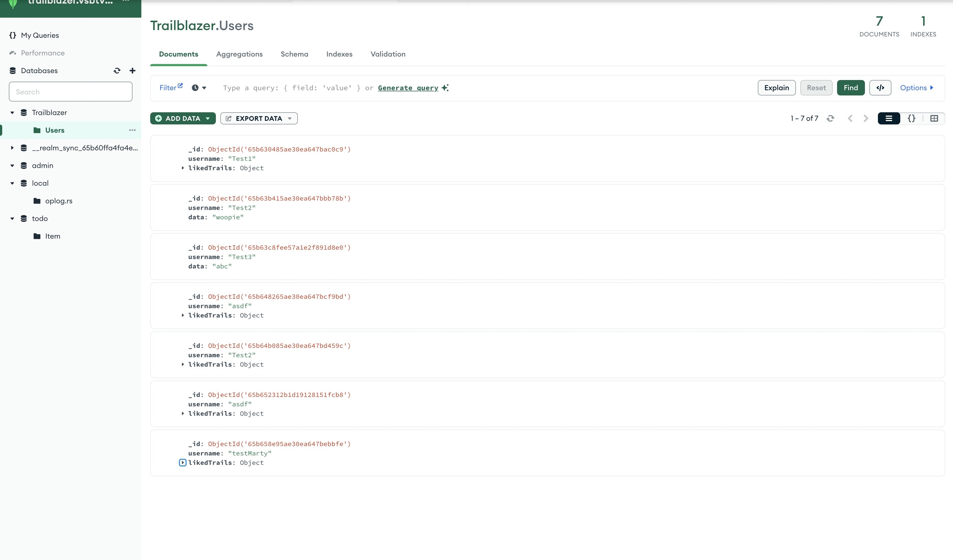Refresh the databases list

tap(117, 71)
